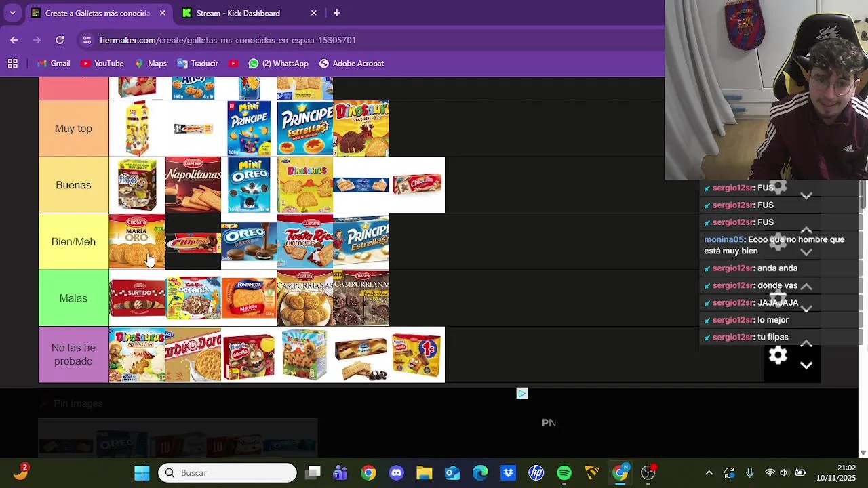Open the browser apps grid icon
Viewport: 868px width, 488px height.
click(13, 64)
